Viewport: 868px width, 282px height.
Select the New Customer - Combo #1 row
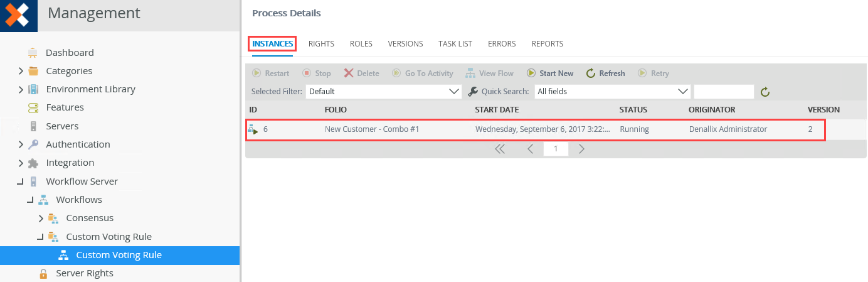[535, 129]
